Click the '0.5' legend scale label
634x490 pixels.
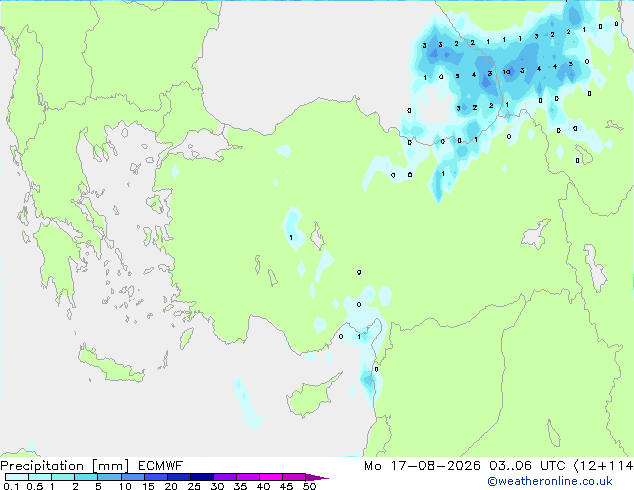(35, 486)
